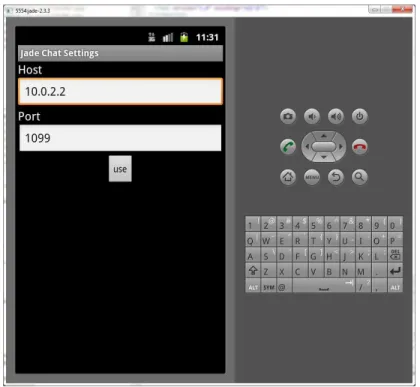Click the space bar key

point(324,286)
